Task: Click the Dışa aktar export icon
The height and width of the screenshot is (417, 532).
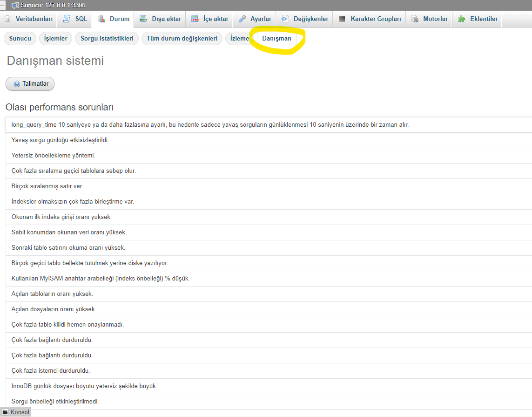Action: (x=143, y=19)
